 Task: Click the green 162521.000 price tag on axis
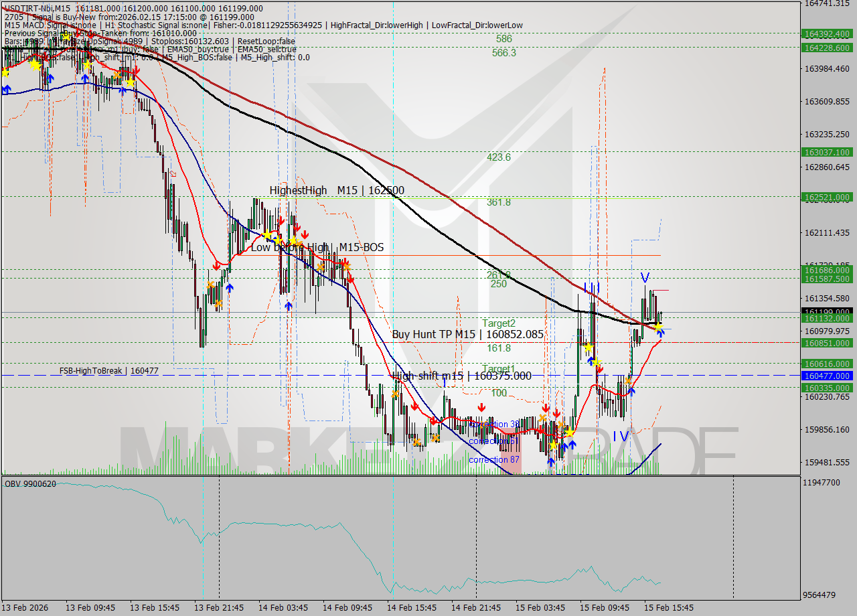[x=827, y=196]
